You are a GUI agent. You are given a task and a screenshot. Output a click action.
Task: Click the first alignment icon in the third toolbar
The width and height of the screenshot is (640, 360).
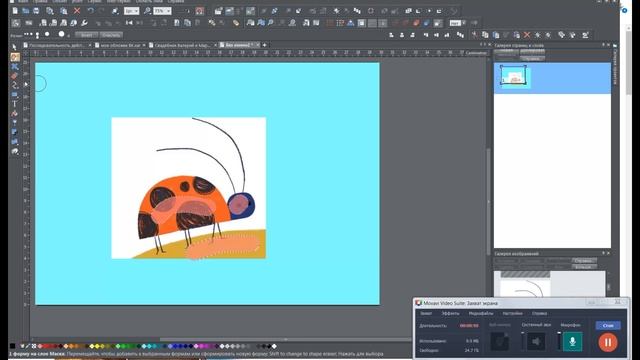[391, 35]
